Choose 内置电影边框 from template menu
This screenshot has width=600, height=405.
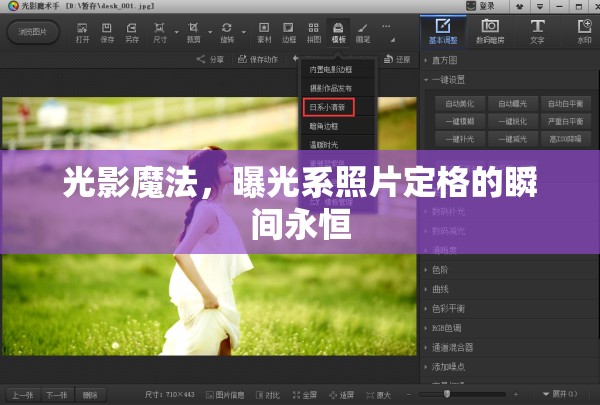[338, 70]
